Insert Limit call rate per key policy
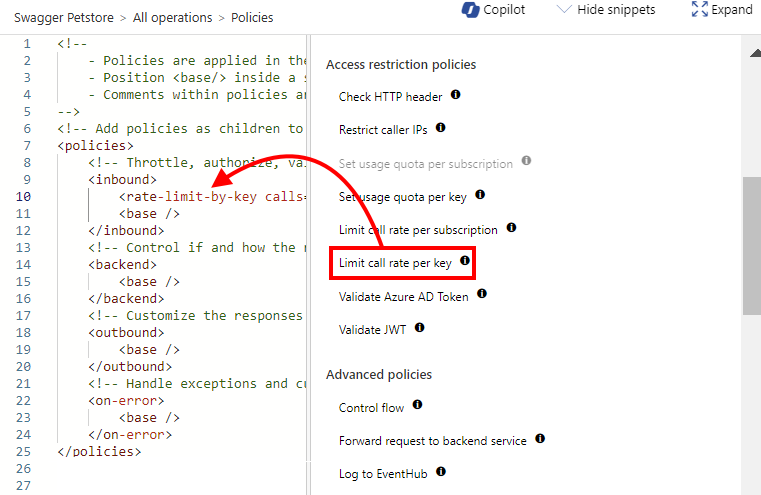This screenshot has height=495, width=761. (395, 264)
